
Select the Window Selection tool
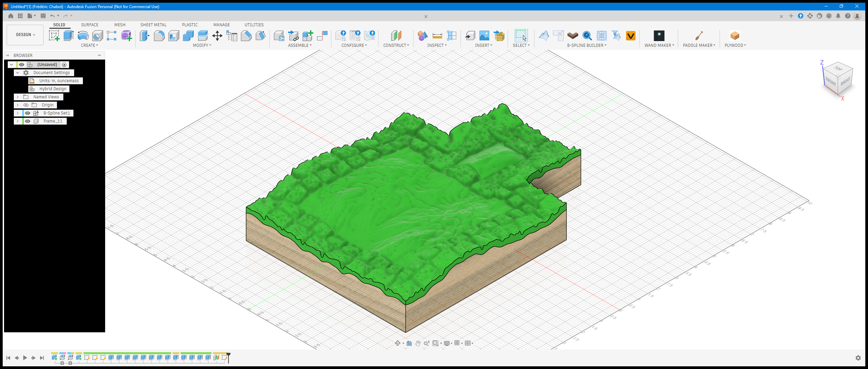point(521,35)
